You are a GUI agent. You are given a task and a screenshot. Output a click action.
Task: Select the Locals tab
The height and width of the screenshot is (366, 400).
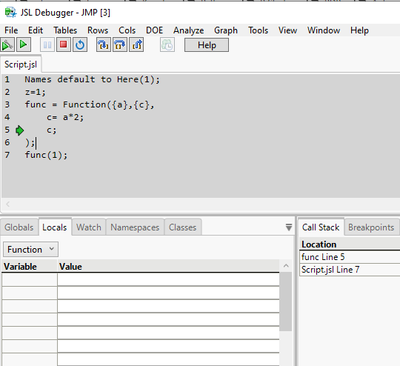point(55,227)
